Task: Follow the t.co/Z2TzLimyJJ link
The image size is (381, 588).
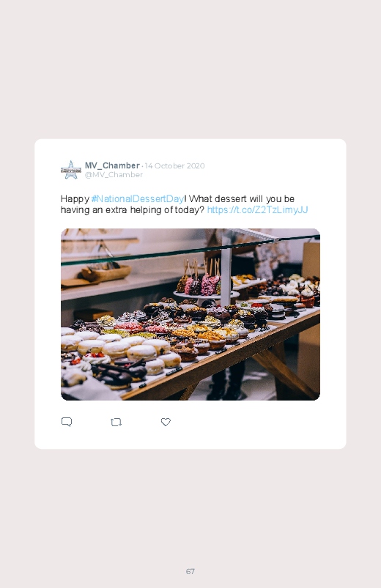Action: pos(257,209)
